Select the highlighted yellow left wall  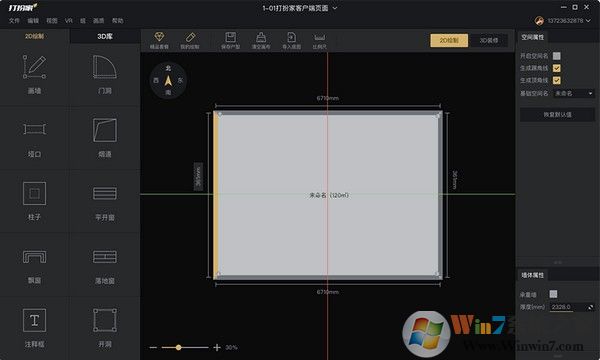216,195
